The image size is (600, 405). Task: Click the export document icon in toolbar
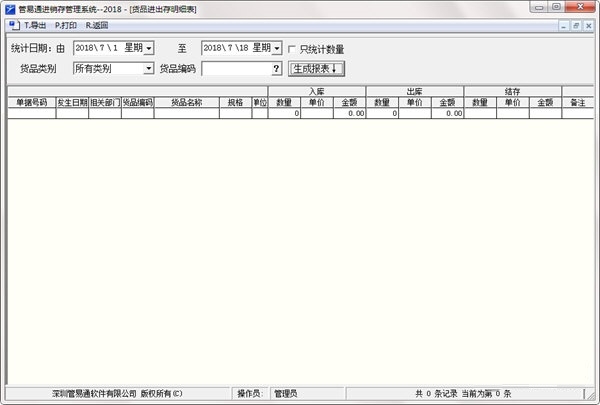[x=14, y=26]
